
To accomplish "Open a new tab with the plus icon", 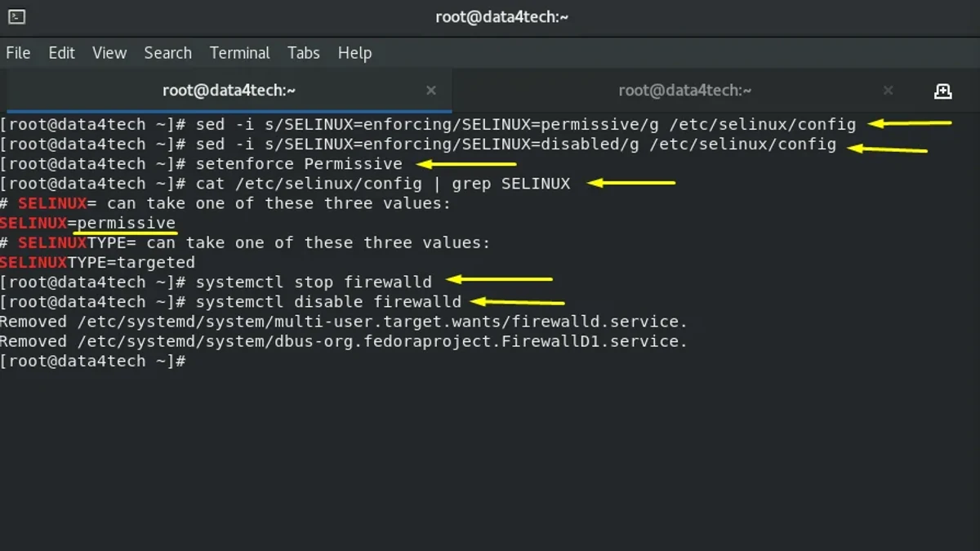I will (942, 91).
